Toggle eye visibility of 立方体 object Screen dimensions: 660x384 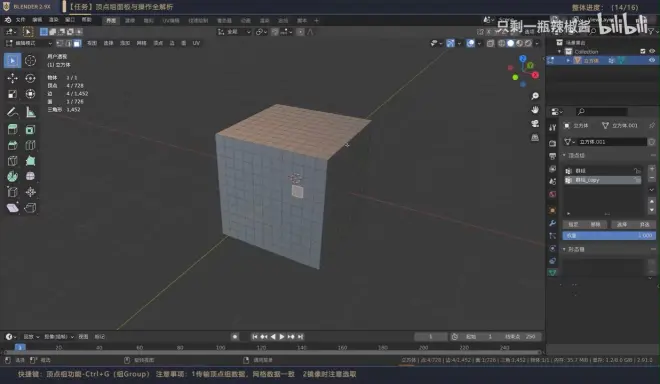tap(652, 60)
